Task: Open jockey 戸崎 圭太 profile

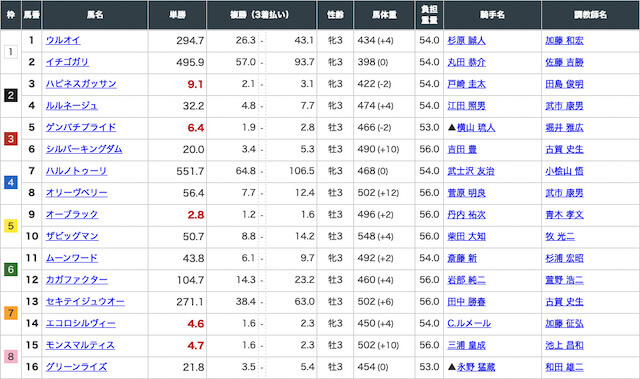Action: pyautogui.click(x=466, y=84)
